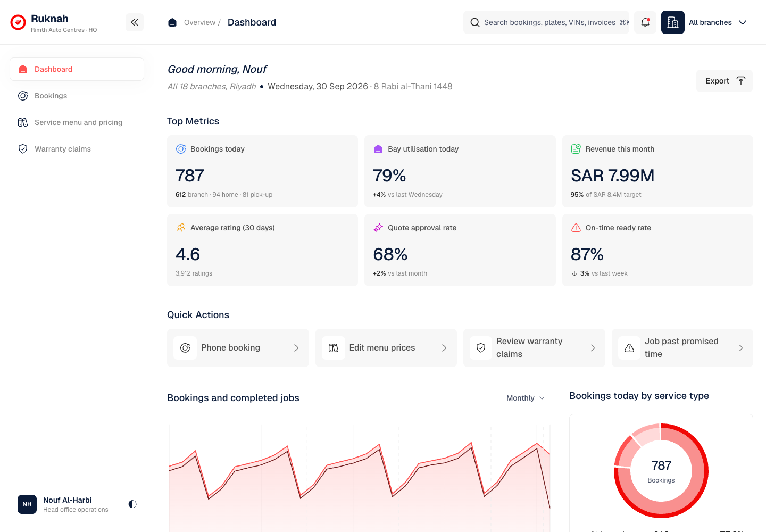This screenshot has height=532, width=766.
Task: Click the Phone booking card icon
Action: click(x=185, y=348)
